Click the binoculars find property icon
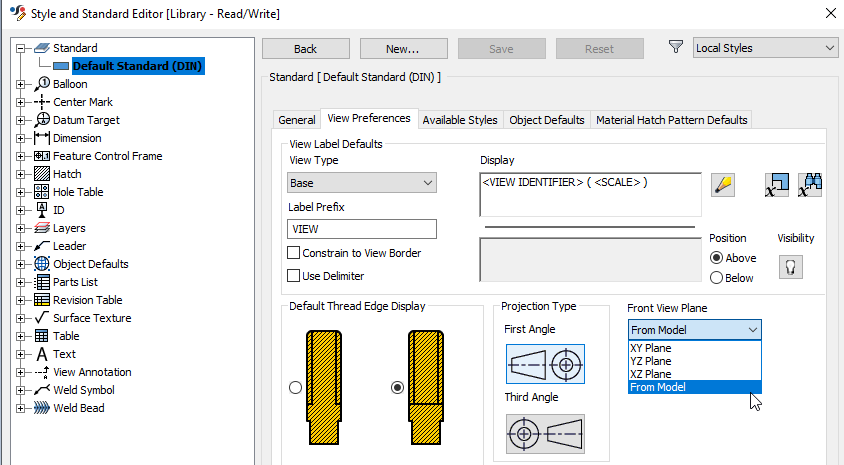 810,185
